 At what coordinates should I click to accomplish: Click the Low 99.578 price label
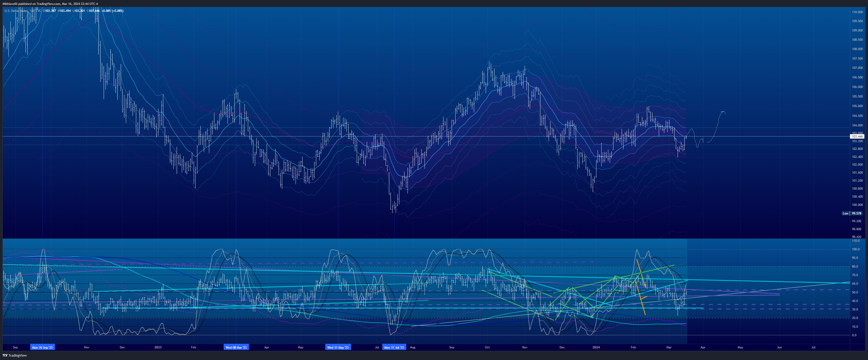853,213
